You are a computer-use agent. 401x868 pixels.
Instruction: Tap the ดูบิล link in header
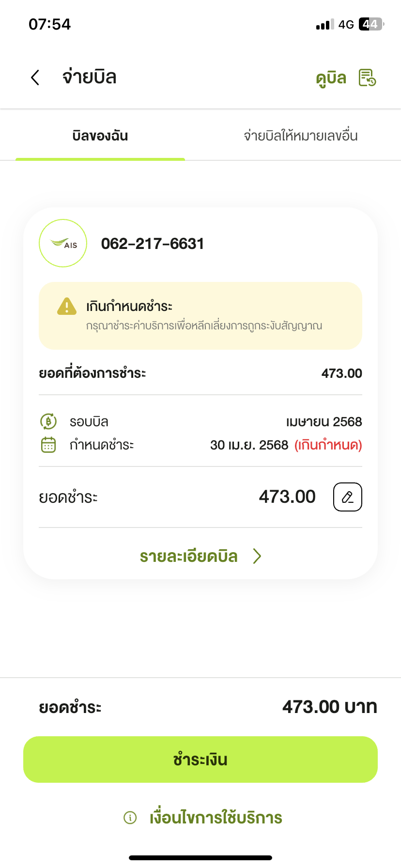(x=331, y=78)
